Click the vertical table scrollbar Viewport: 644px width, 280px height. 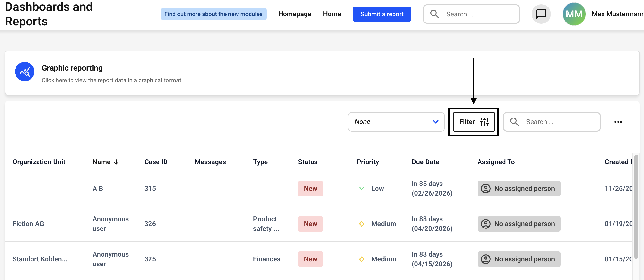[636, 207]
